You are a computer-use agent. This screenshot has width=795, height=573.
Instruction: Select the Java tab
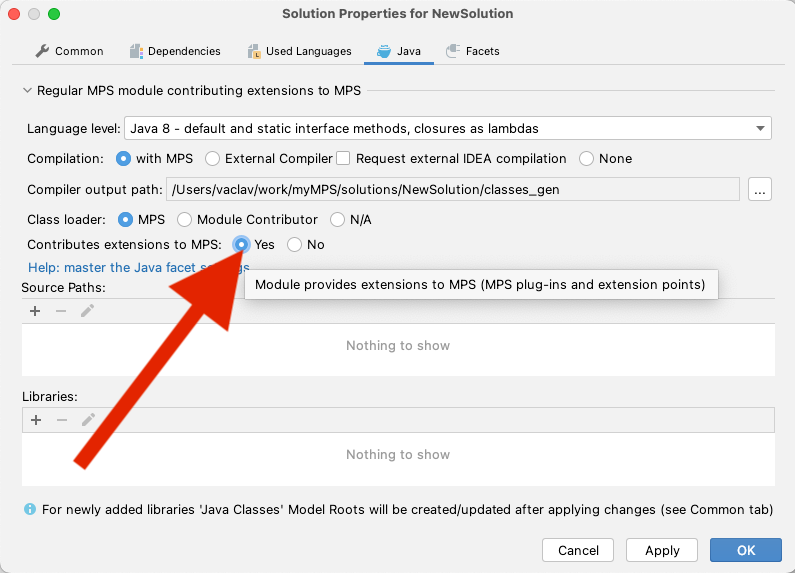tap(399, 51)
